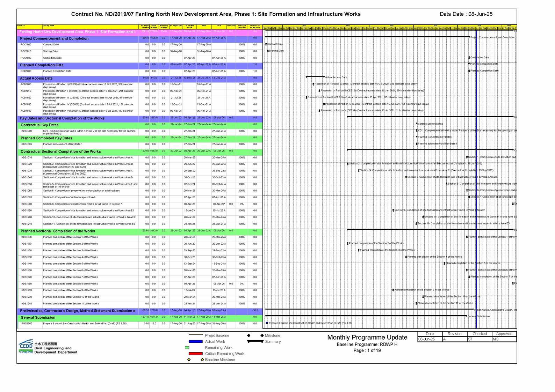Click the Planned completion of Section 9 Gantt milestone
Viewport: 555px width, 392px height.
coord(393,290)
